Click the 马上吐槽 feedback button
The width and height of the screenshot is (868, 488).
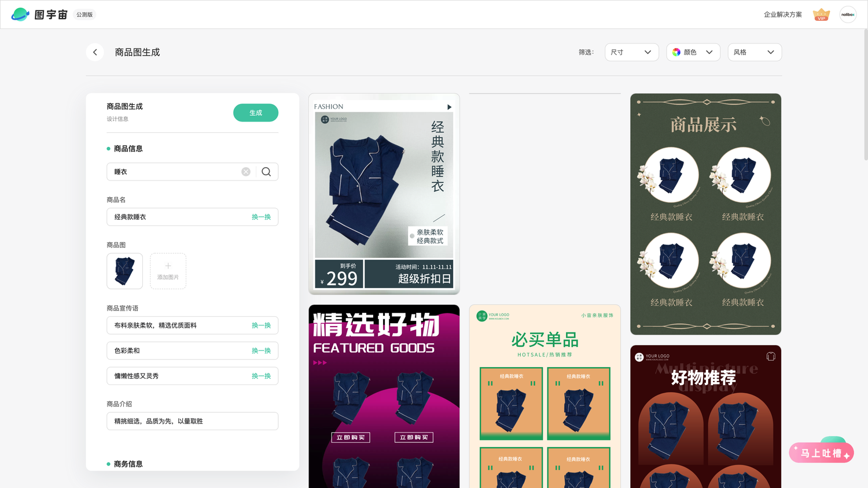tap(821, 453)
